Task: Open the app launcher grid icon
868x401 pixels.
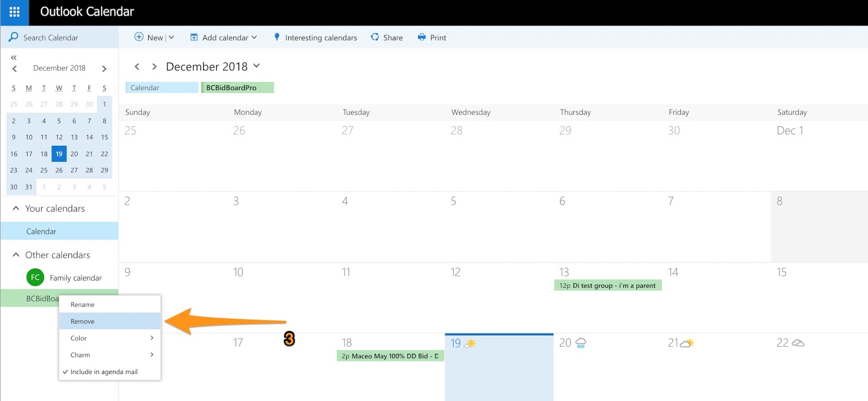Action: pyautogui.click(x=14, y=12)
